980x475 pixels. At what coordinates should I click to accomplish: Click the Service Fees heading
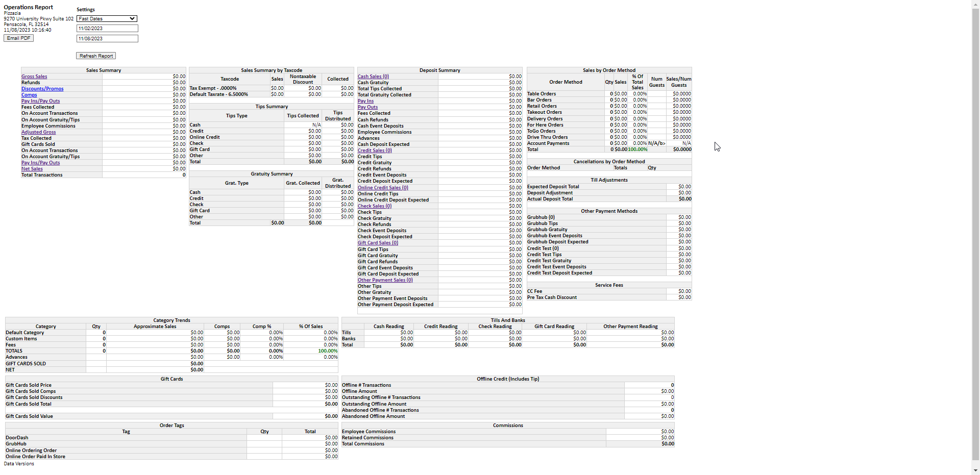tap(609, 285)
